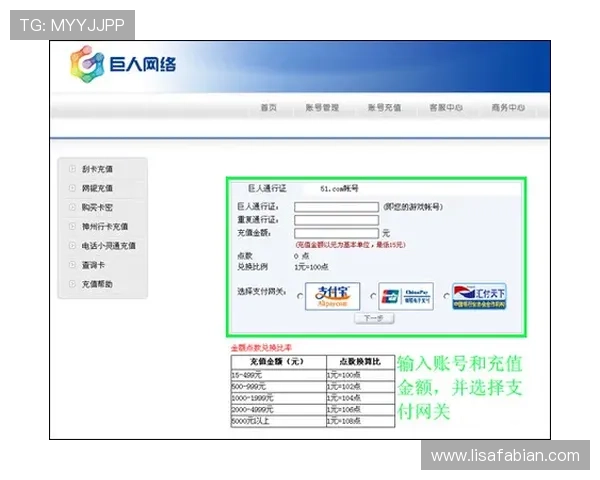Select the 支付宝 radio button
Viewport: 600px width, 480px height.
[300, 296]
